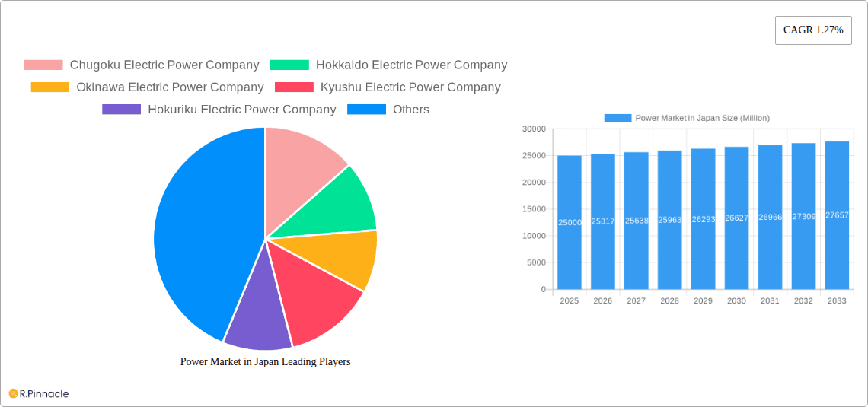Click the 2033 bar labeled 27657
Screen dimensions: 868x407
pos(837,215)
